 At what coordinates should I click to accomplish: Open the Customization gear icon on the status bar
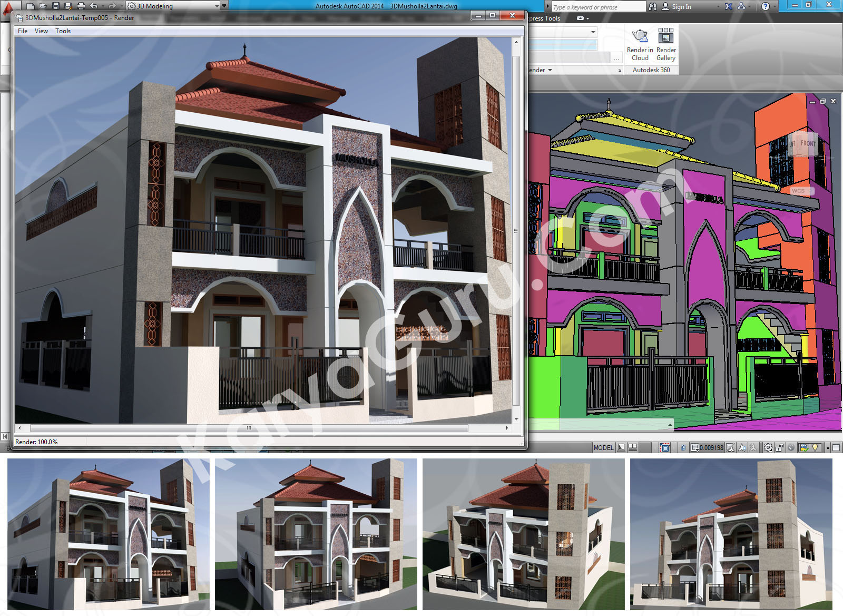768,447
